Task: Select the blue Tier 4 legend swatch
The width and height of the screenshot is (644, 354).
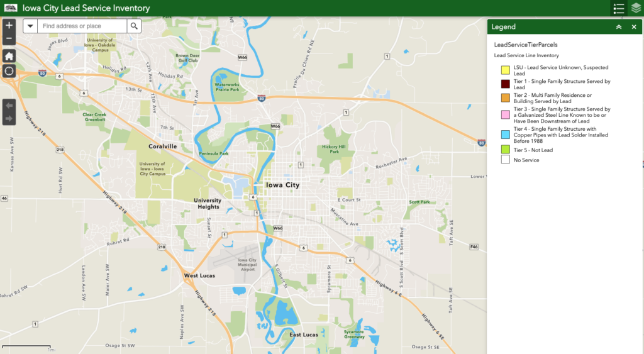Action: click(x=505, y=135)
